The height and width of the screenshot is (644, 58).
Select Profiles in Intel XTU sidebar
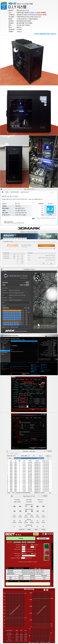[3, 354]
